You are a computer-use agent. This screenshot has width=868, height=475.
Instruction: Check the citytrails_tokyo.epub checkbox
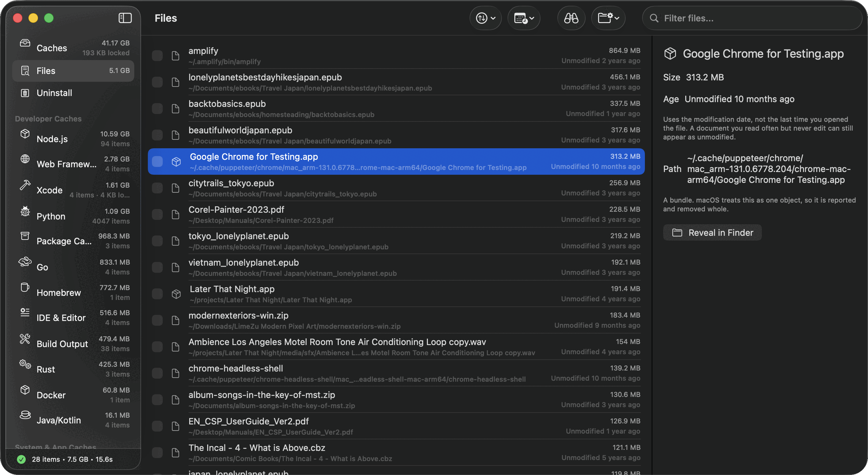(157, 188)
